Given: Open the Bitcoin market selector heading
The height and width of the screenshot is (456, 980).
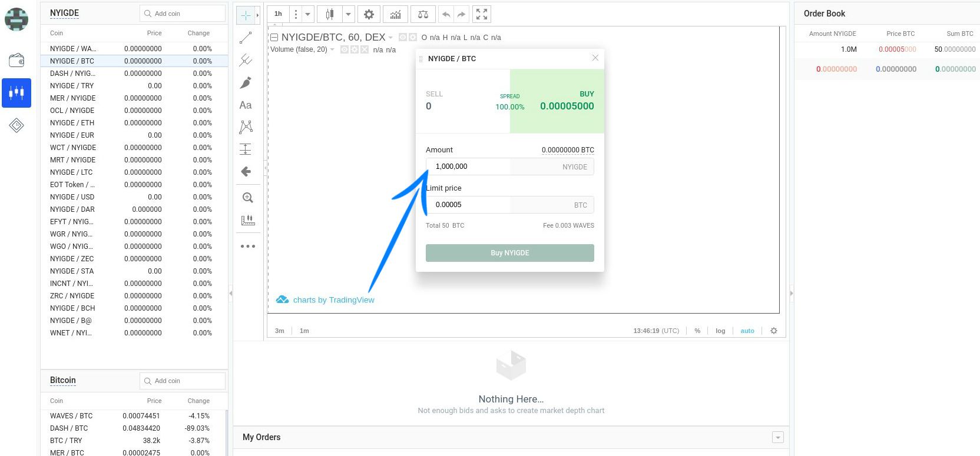Looking at the screenshot, I should point(63,380).
